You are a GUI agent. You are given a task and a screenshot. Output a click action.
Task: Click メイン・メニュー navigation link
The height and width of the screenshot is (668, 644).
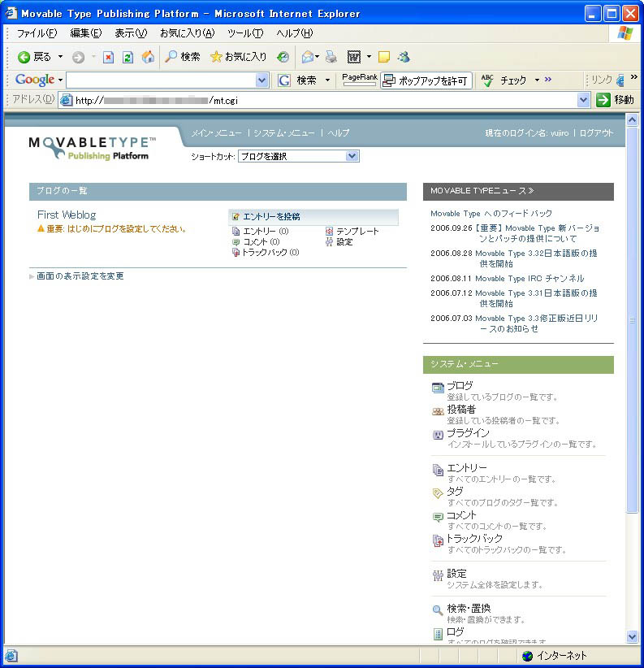(x=216, y=133)
